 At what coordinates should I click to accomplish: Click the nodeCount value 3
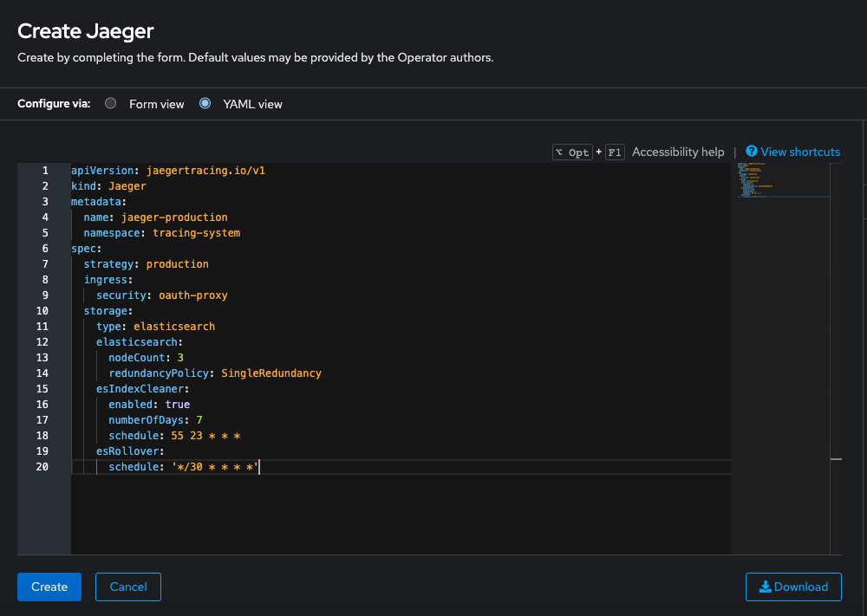180,358
